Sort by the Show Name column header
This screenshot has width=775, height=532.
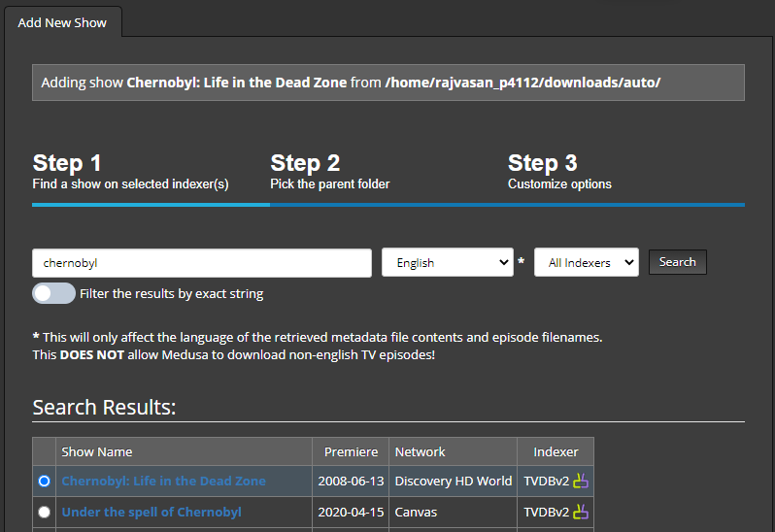[97, 451]
